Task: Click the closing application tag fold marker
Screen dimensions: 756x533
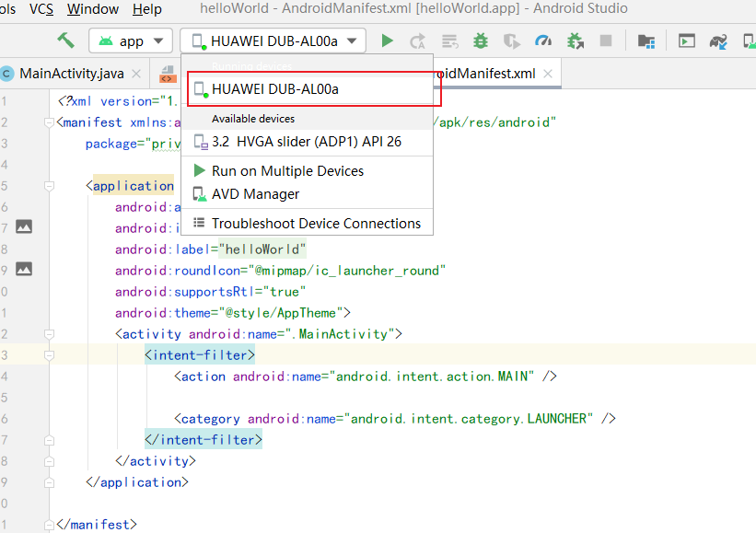Action: coord(49,482)
